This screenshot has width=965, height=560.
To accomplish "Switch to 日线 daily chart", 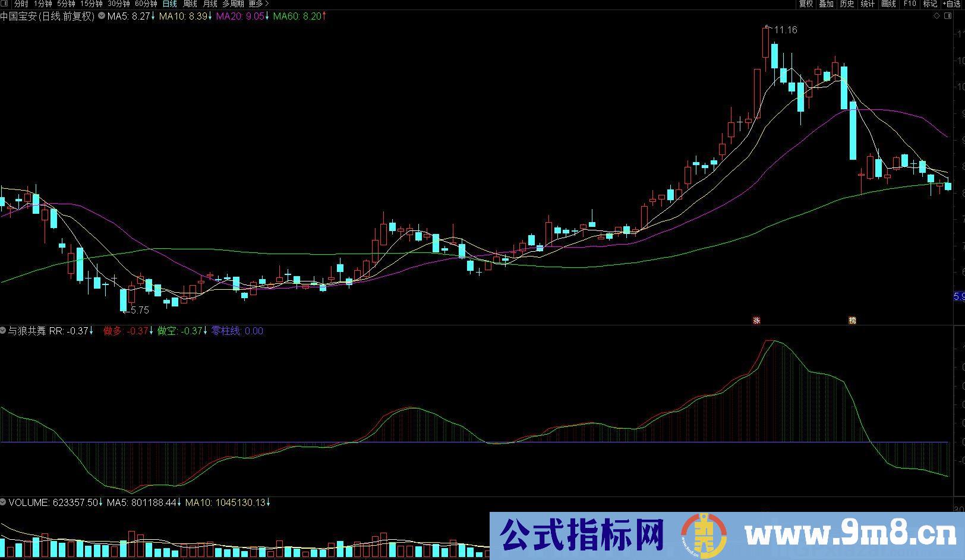I will pos(169,4).
